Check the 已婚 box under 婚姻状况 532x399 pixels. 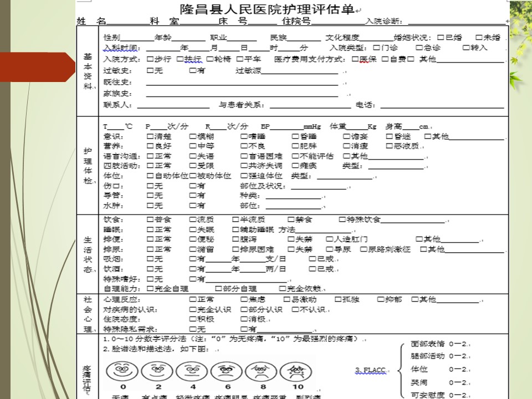pyautogui.click(x=441, y=37)
